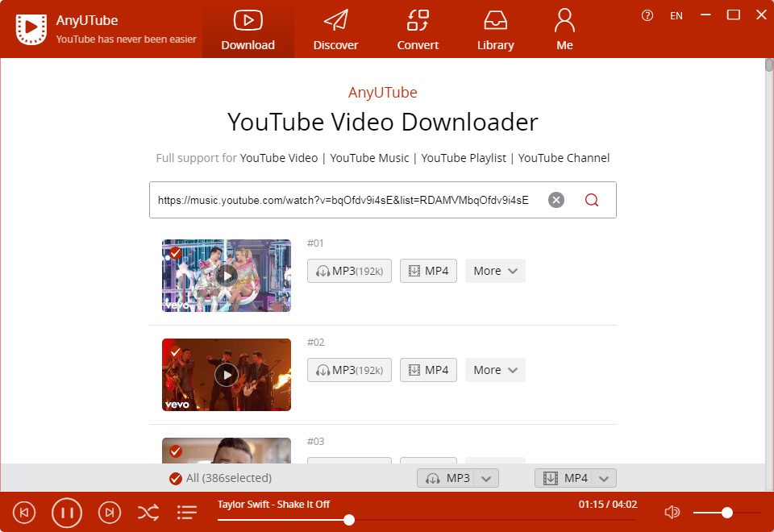Uncheck video #01 selection checkmark
Image resolution: width=774 pixels, height=532 pixels.
pyautogui.click(x=175, y=253)
